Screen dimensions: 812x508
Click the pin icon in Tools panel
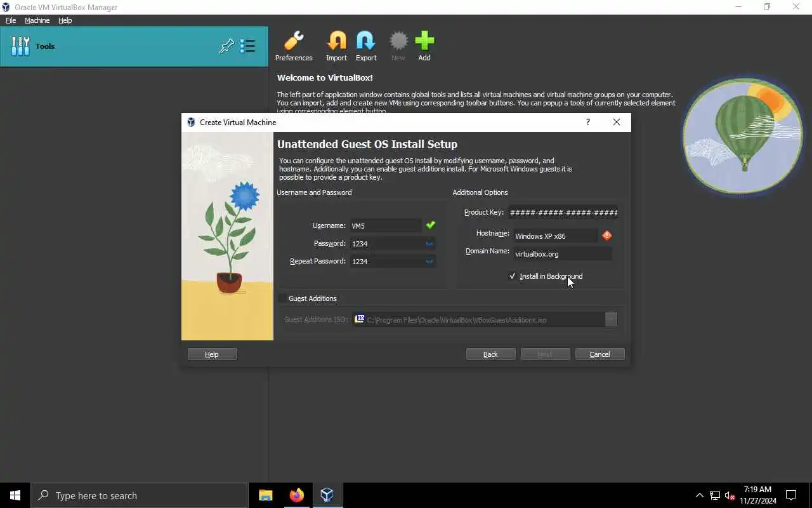(x=226, y=46)
